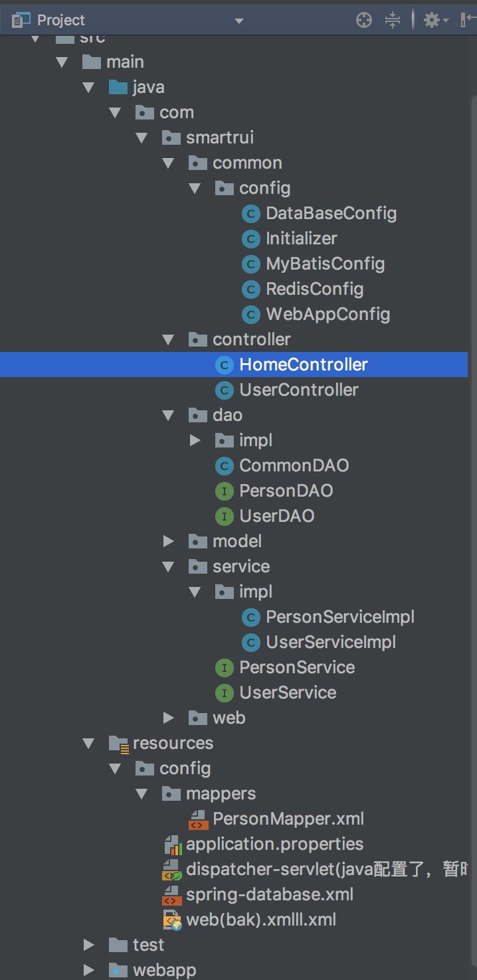Click the collapse all icon in header
Screen dimensions: 477x980
[393, 21]
